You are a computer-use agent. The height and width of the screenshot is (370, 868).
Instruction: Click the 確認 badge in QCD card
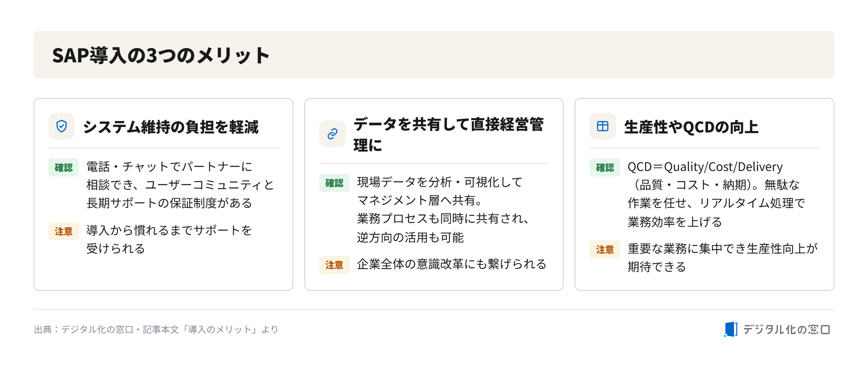coord(605,167)
